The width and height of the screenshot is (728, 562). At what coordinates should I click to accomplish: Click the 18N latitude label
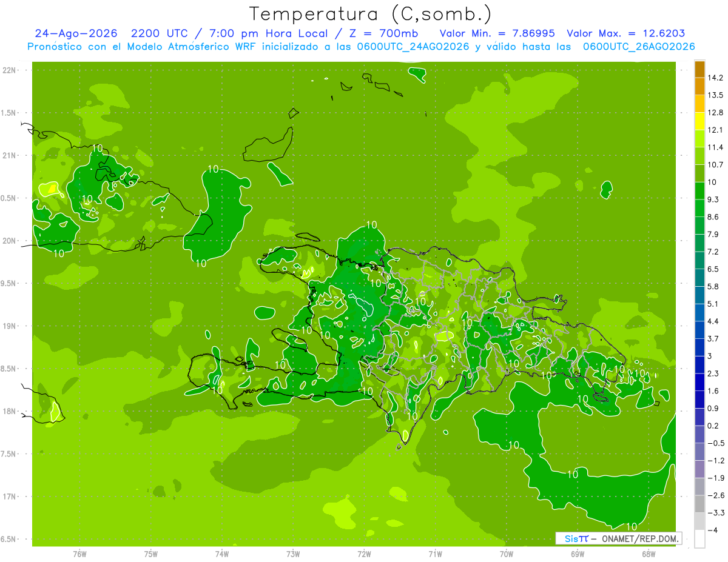[10, 411]
